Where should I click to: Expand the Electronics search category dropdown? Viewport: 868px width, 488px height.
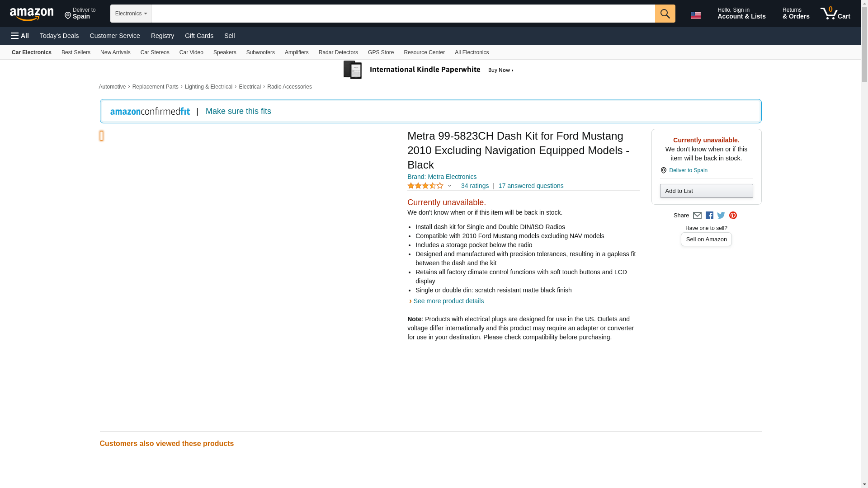[x=131, y=14]
